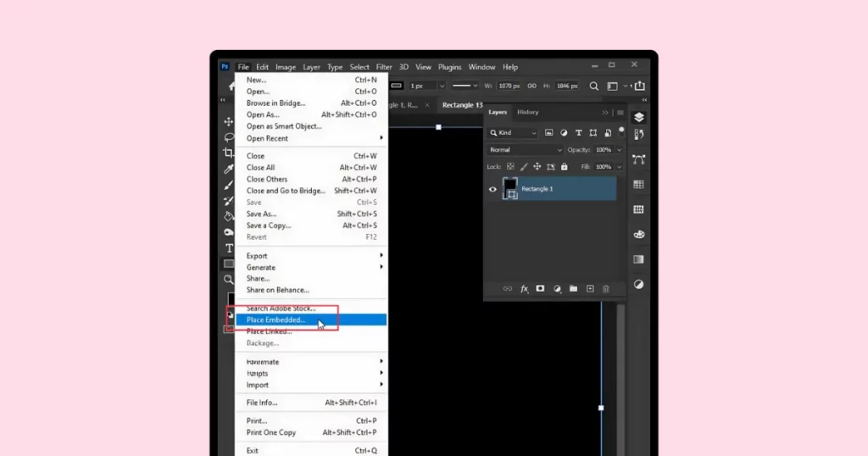Screen dimensions: 868x456
Task: Open the Layers panel dock icon
Action: click(x=639, y=117)
